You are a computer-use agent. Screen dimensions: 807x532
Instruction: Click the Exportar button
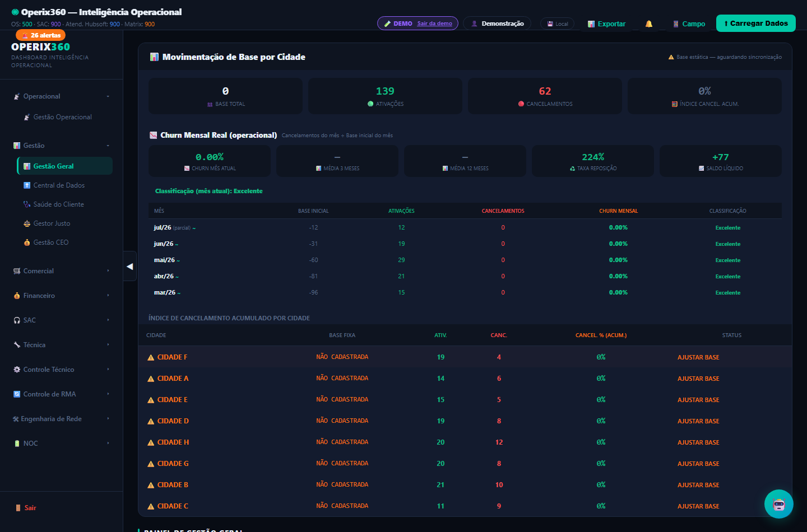pos(606,24)
